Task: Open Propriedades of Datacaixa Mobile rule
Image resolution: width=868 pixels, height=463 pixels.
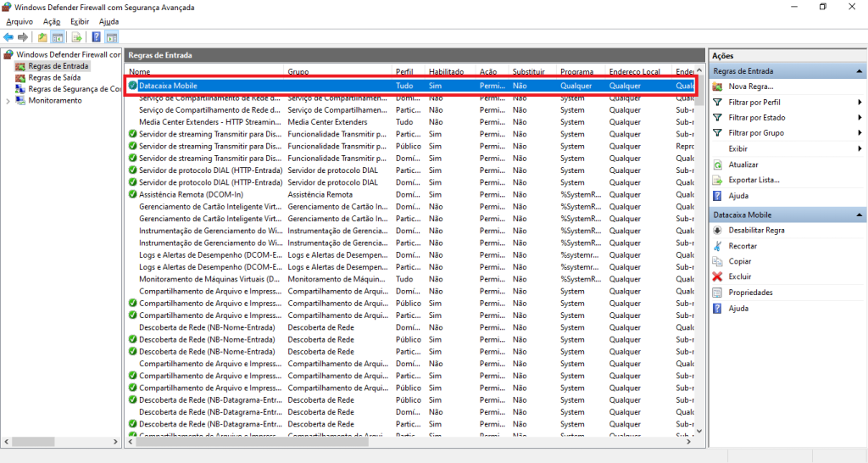Action: pos(750,293)
